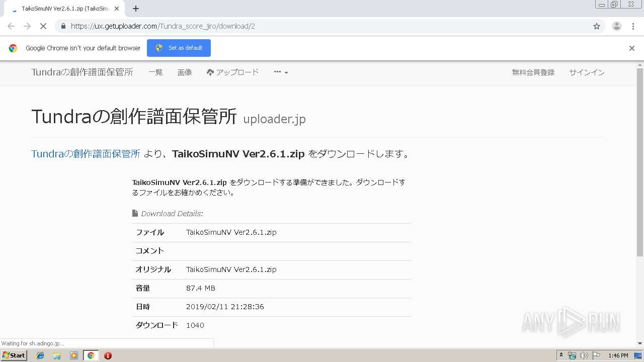Viewport: 644px width, 362px height.
Task: Open the サインイン link
Action: click(x=587, y=72)
